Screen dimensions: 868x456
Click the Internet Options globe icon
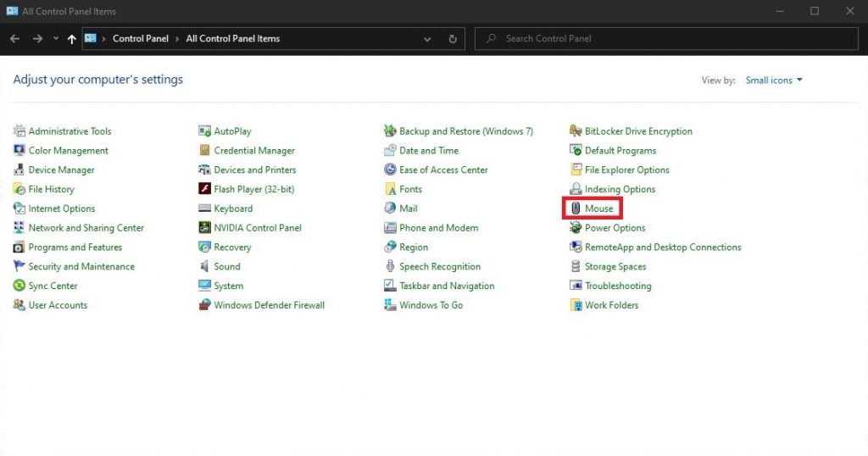[19, 209]
